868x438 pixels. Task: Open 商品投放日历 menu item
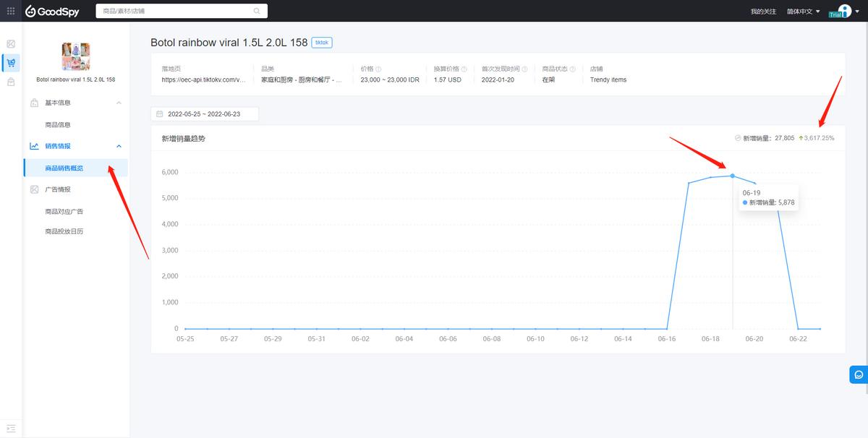(64, 231)
